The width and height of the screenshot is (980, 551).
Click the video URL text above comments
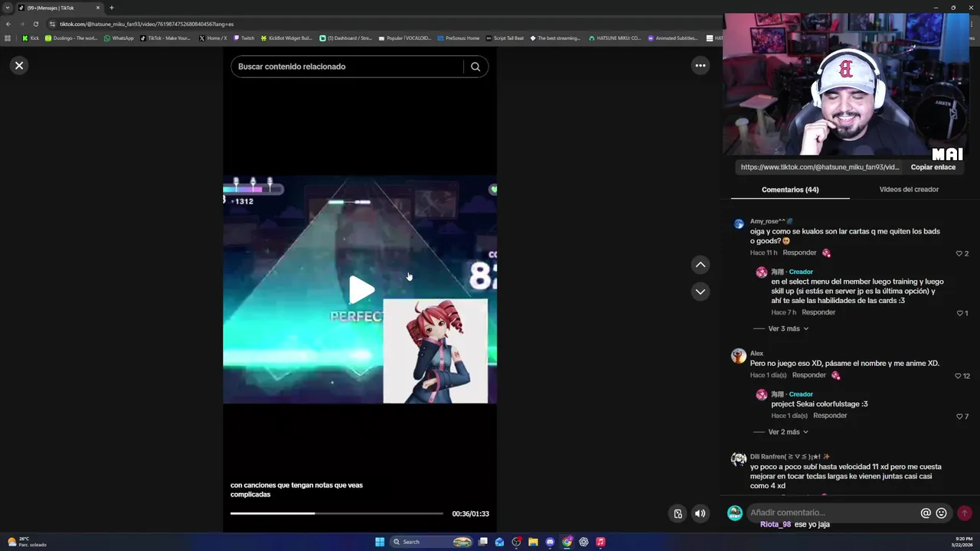[x=820, y=167]
